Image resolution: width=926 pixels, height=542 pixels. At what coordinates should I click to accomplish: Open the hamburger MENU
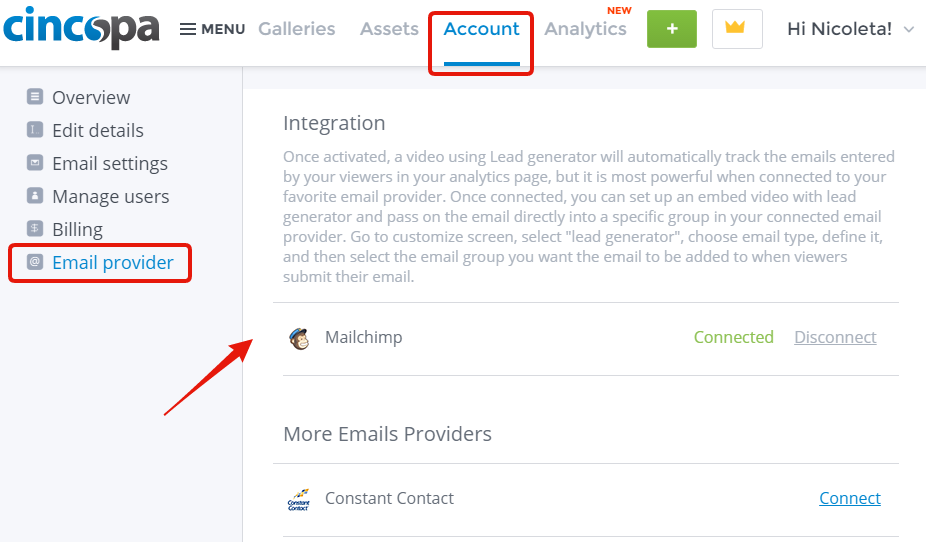[x=212, y=29]
